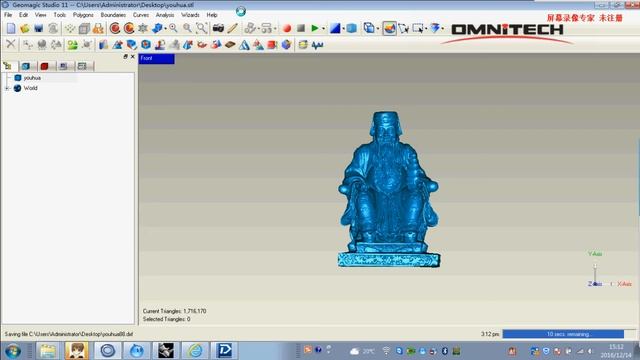This screenshot has width=640, height=360.
Task: Click the arrow cursor selection icon
Action: (404, 28)
